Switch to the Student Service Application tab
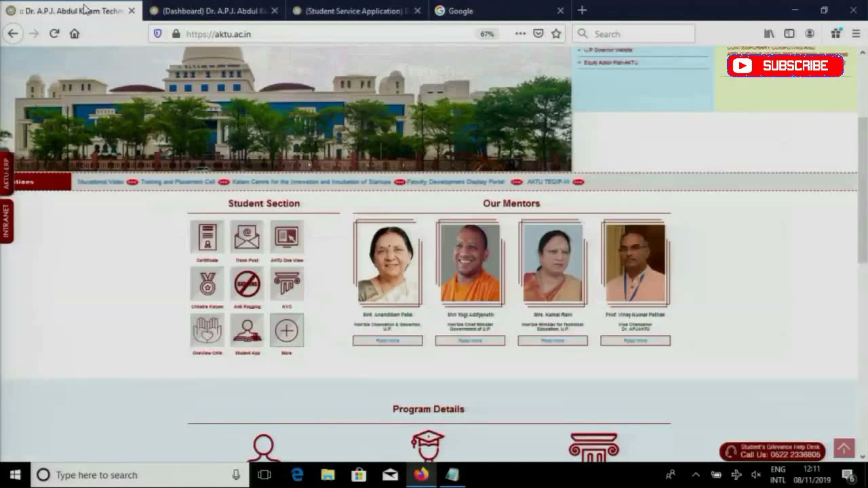This screenshot has width=868, height=488. click(x=357, y=11)
